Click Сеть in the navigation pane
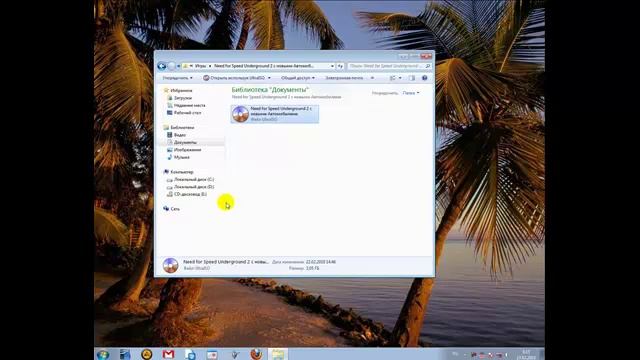 [175, 209]
